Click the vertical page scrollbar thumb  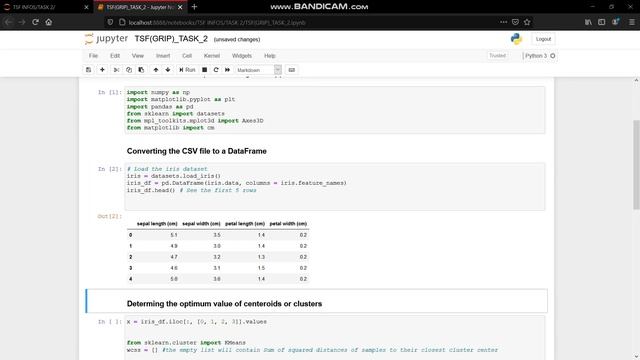[636, 165]
